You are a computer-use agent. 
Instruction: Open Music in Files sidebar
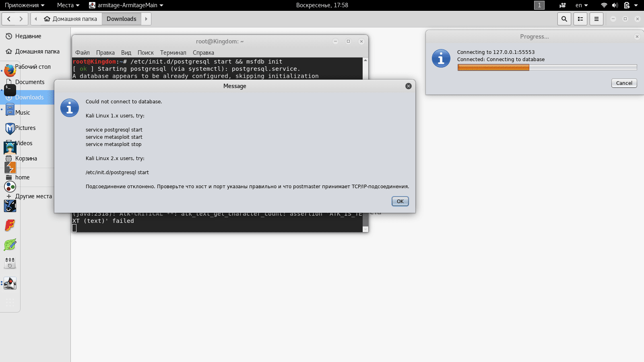(23, 113)
